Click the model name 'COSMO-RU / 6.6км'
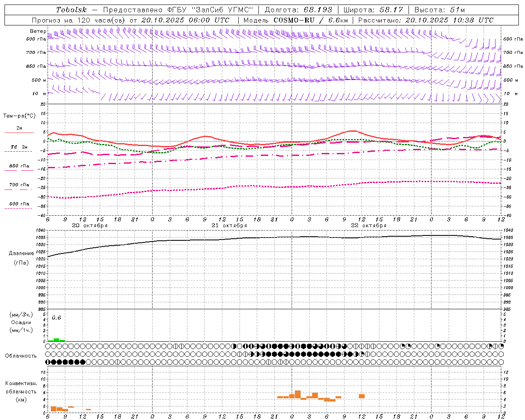Screen dimensions: 525x420 pyautogui.click(x=311, y=20)
